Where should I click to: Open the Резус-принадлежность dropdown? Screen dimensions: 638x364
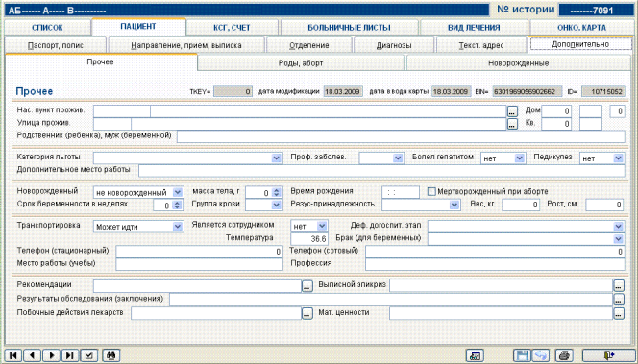(454, 205)
